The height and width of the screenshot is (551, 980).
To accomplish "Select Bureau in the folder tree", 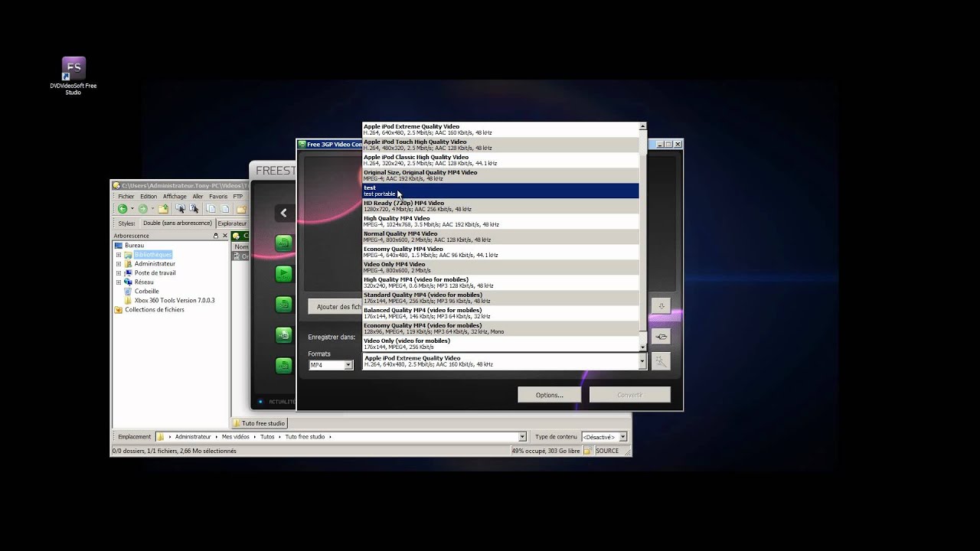I will click(134, 246).
